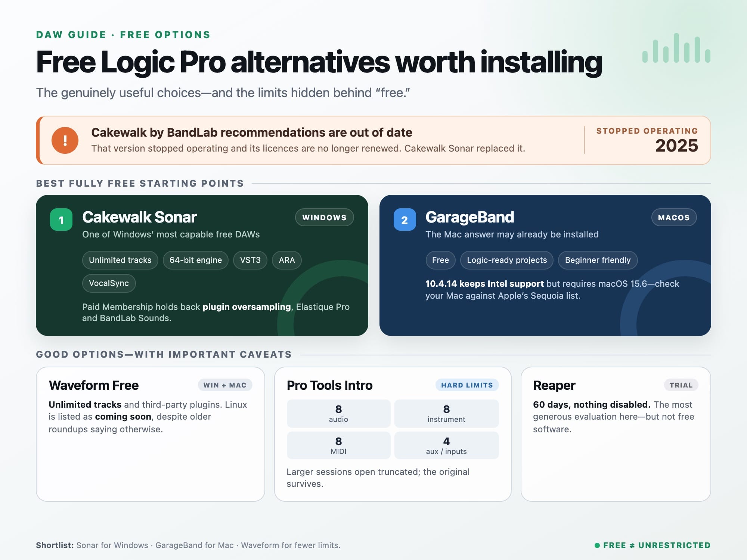This screenshot has width=747, height=560.
Task: Click '10.4.14 keeps Intel support' text
Action: [484, 284]
